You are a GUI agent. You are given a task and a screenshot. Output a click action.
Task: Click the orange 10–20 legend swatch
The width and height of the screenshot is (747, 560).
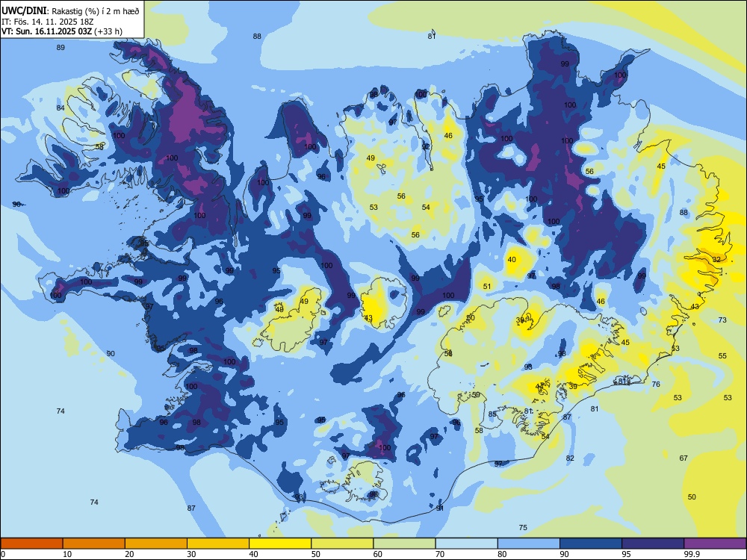94,544
